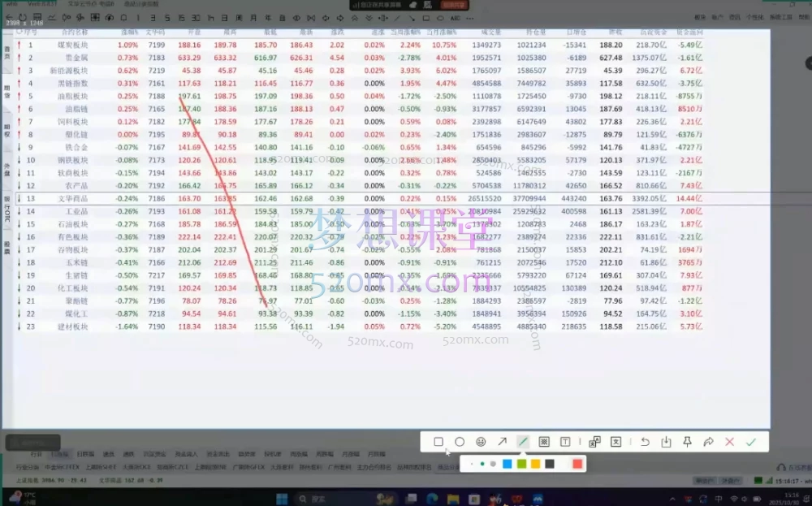812x506 pixels.
Task: Open the emoji sticker tool
Action: [x=481, y=442]
